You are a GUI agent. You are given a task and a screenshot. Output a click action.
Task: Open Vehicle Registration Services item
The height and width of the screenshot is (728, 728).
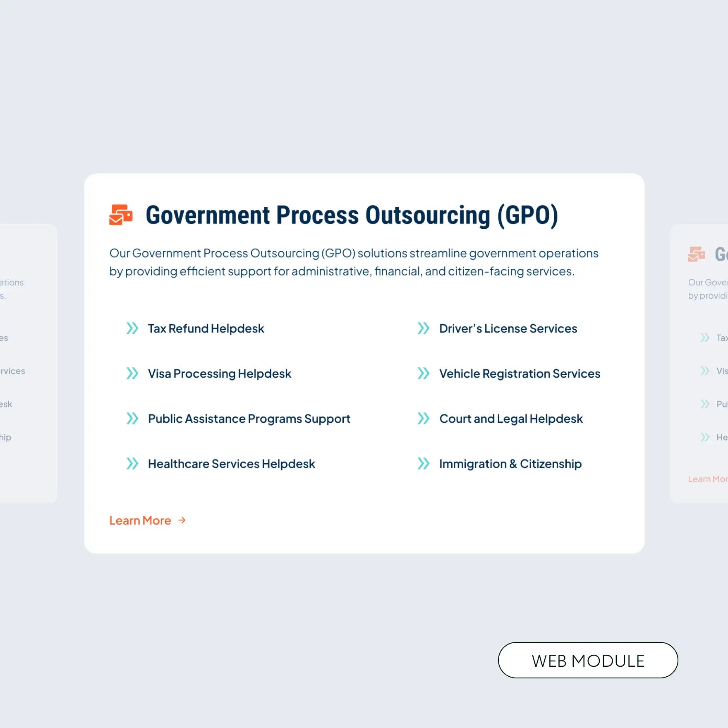click(520, 374)
